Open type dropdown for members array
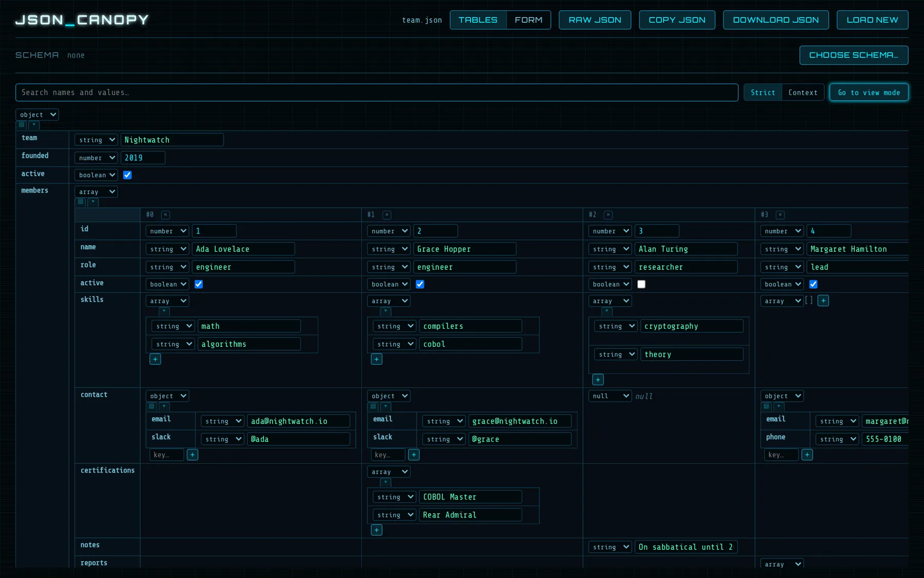This screenshot has width=924, height=578. click(96, 192)
